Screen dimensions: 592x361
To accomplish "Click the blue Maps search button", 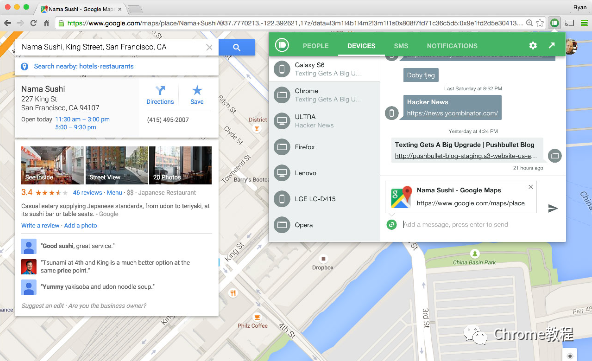I will point(237,47).
